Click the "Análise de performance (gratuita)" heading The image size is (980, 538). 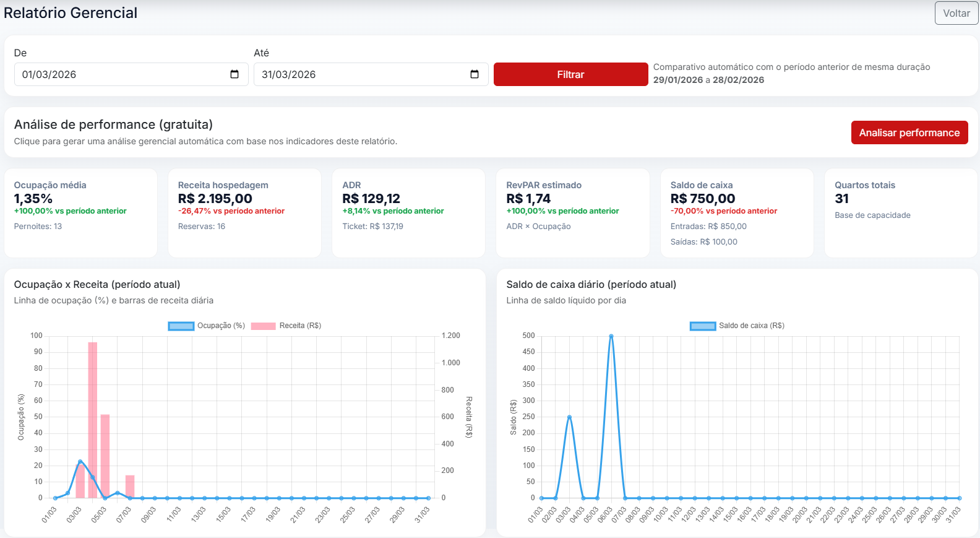pos(113,124)
